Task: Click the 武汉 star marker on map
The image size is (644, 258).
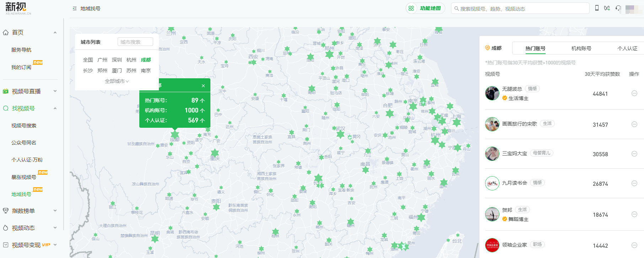Action: click(x=340, y=134)
